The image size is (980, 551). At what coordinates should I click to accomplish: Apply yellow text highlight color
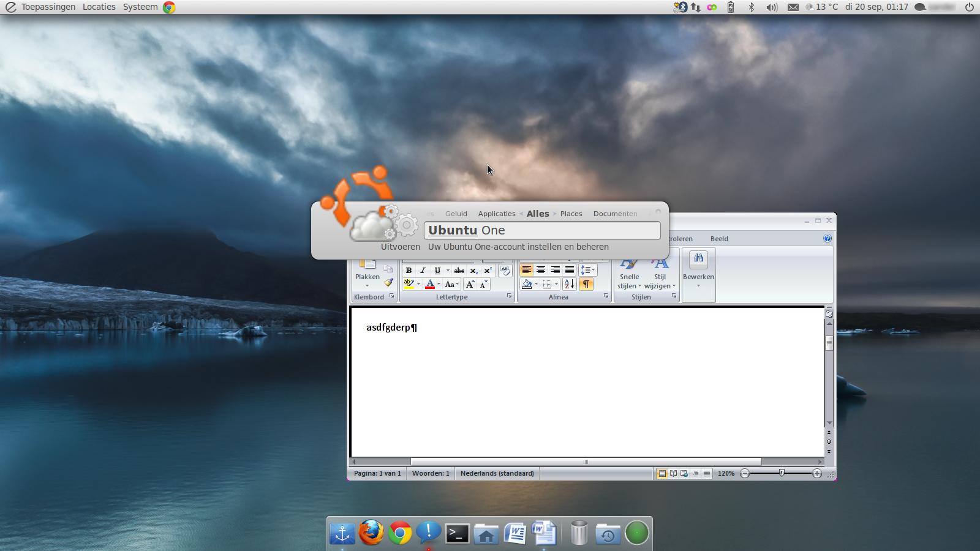(x=409, y=284)
